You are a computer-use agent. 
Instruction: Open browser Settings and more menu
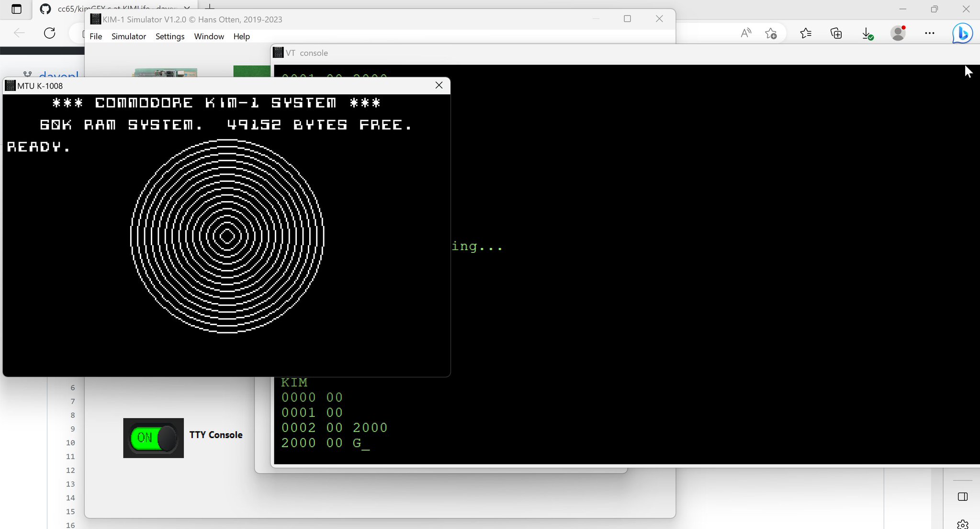[930, 33]
